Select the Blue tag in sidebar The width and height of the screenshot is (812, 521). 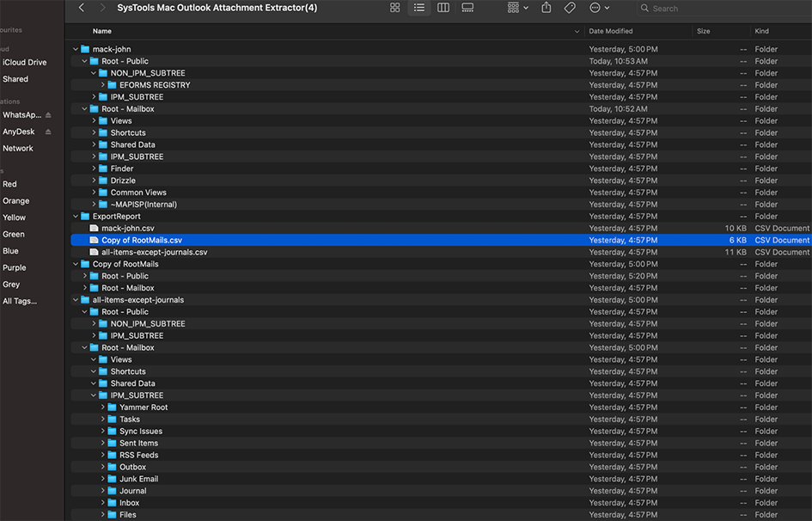(x=10, y=251)
